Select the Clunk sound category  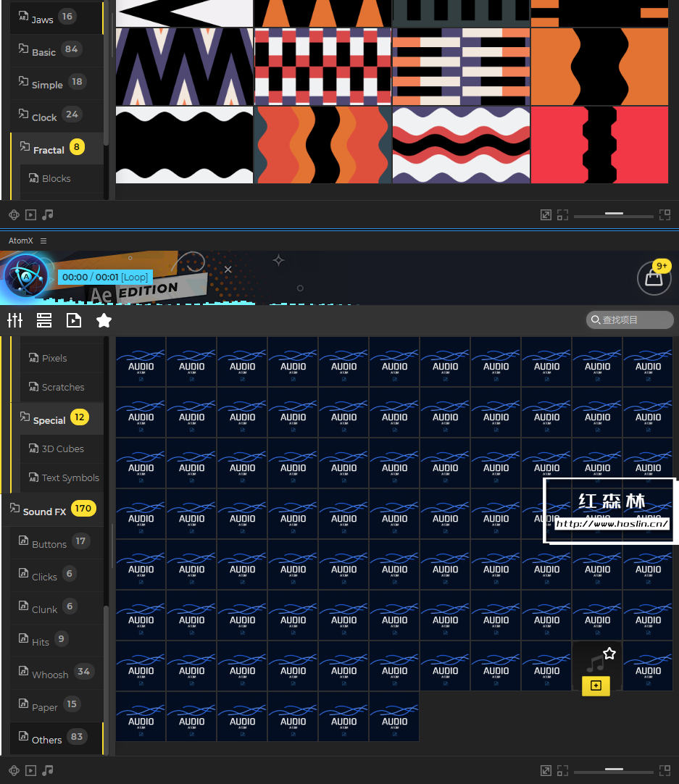(x=57, y=607)
